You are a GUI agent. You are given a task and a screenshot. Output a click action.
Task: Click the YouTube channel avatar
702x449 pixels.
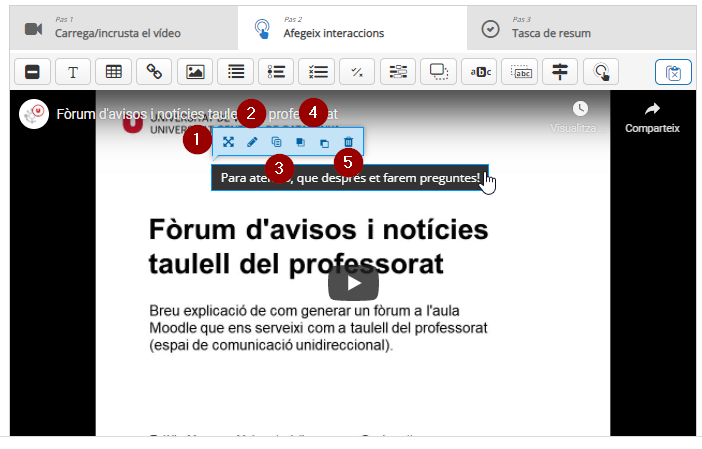point(34,114)
